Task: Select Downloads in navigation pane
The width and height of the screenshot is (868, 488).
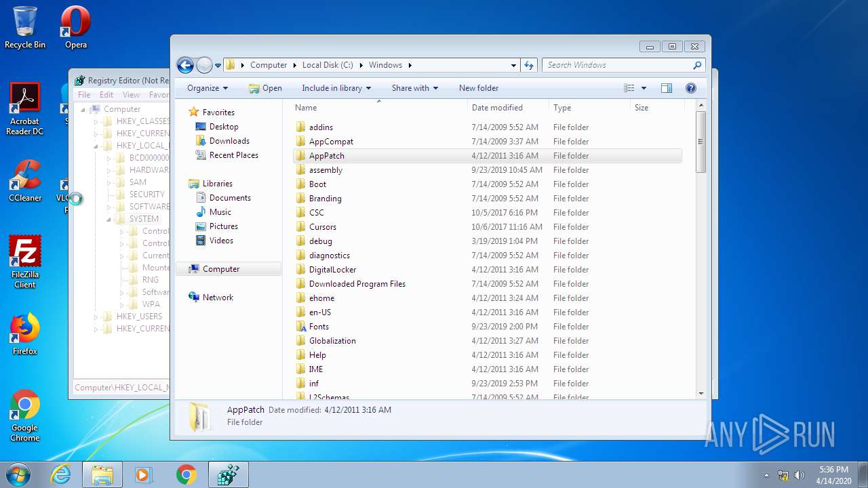Action: 229,141
